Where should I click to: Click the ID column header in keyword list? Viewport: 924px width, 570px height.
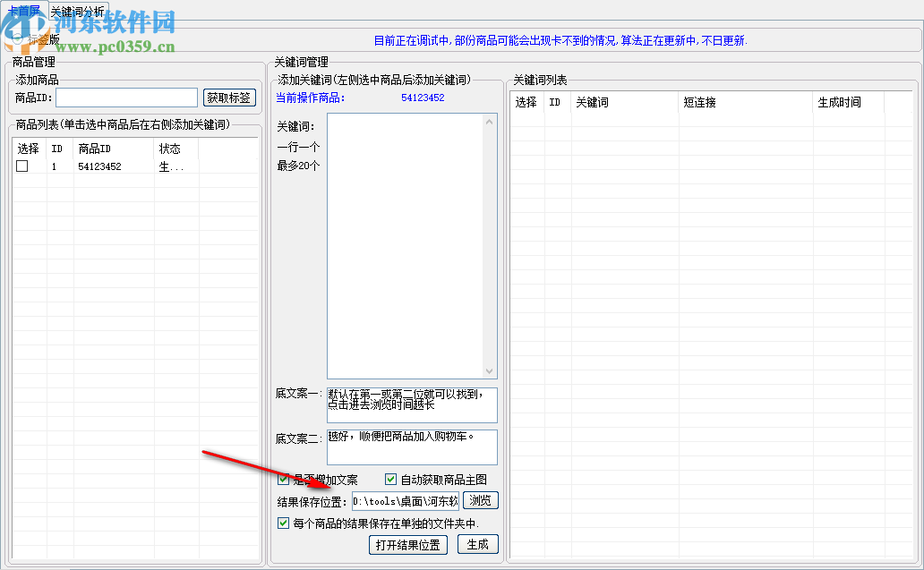[558, 103]
